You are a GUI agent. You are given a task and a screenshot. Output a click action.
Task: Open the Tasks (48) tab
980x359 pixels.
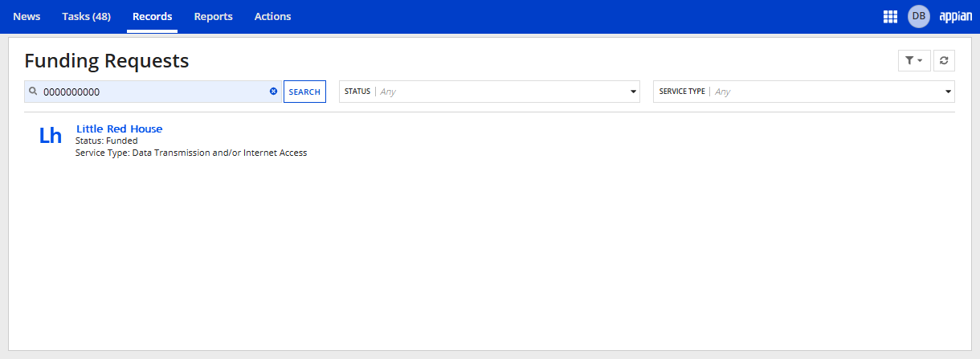[x=86, y=16]
